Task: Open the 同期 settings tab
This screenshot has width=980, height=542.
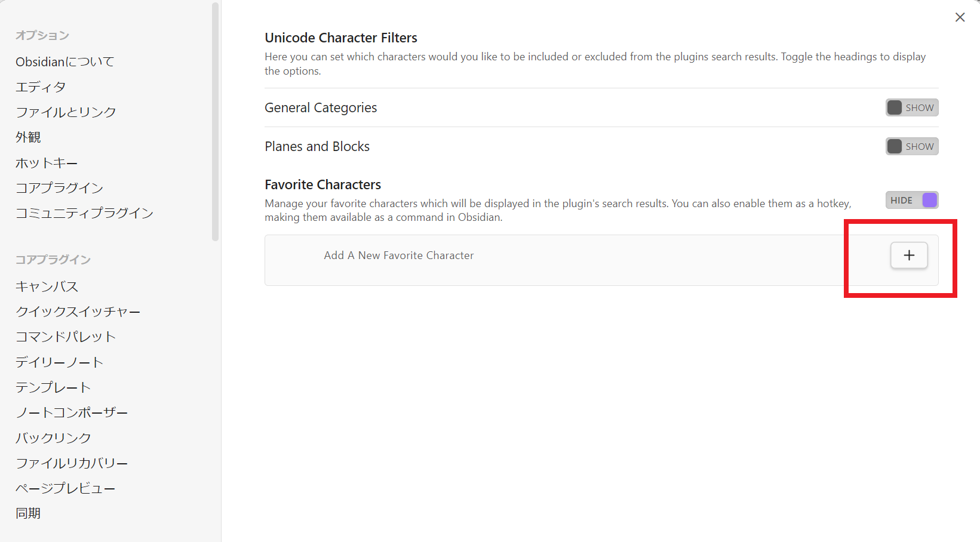Action: click(28, 513)
